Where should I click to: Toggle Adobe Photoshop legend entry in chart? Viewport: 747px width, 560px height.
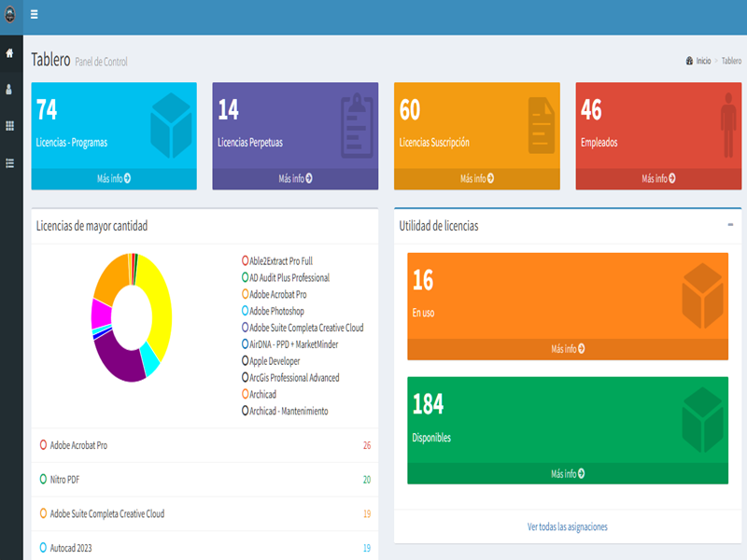point(275,311)
